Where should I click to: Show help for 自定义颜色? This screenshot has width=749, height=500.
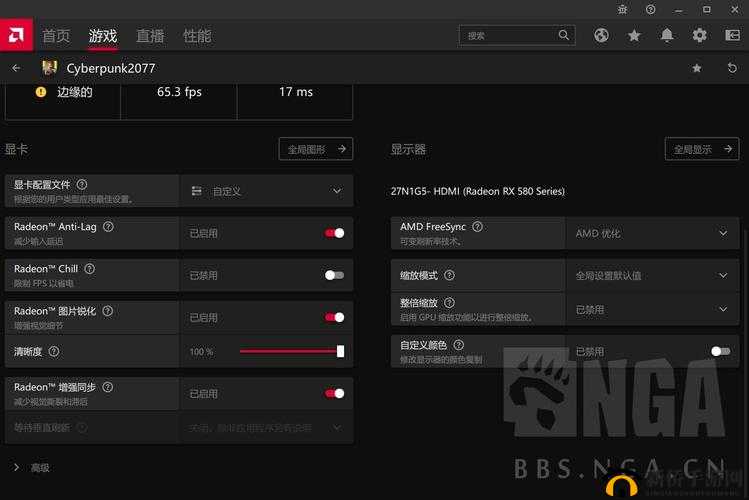point(459,345)
